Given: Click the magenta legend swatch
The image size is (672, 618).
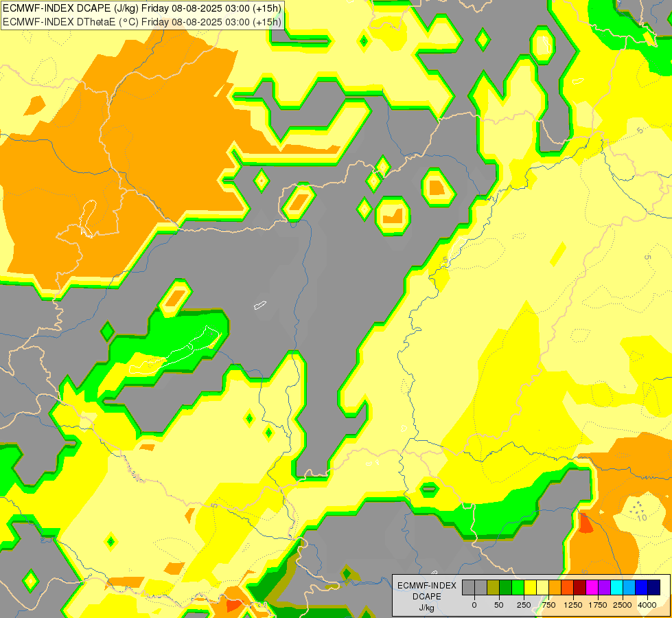Looking at the screenshot, I should [592, 588].
